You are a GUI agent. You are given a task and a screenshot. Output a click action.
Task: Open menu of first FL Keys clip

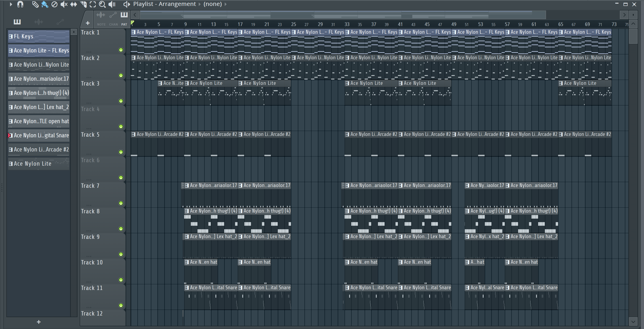pos(134,32)
